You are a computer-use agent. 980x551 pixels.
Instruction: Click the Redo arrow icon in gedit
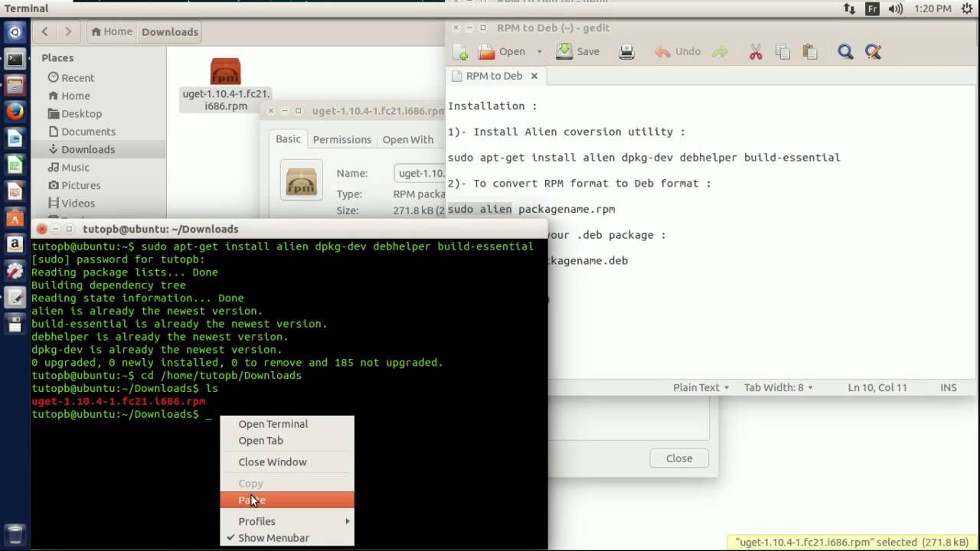[720, 51]
